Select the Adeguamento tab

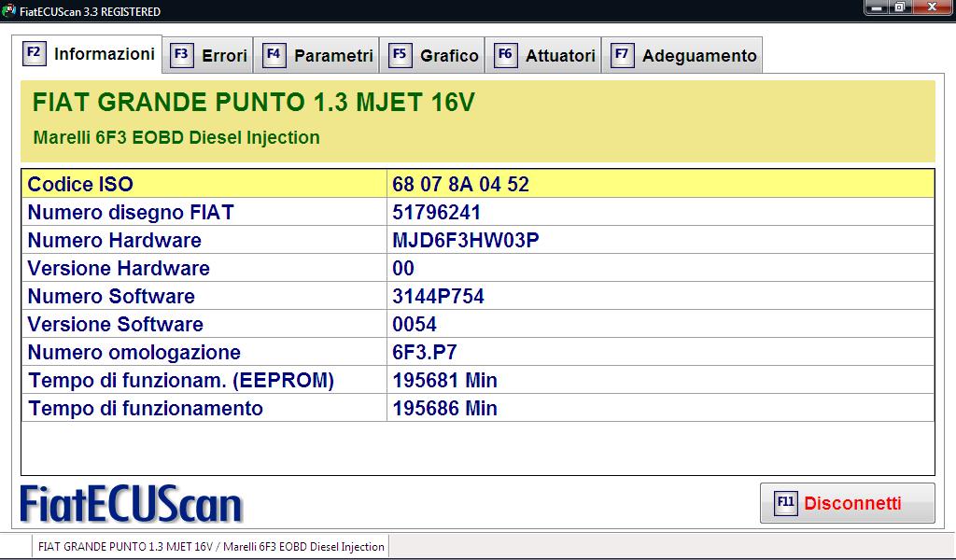682,55
